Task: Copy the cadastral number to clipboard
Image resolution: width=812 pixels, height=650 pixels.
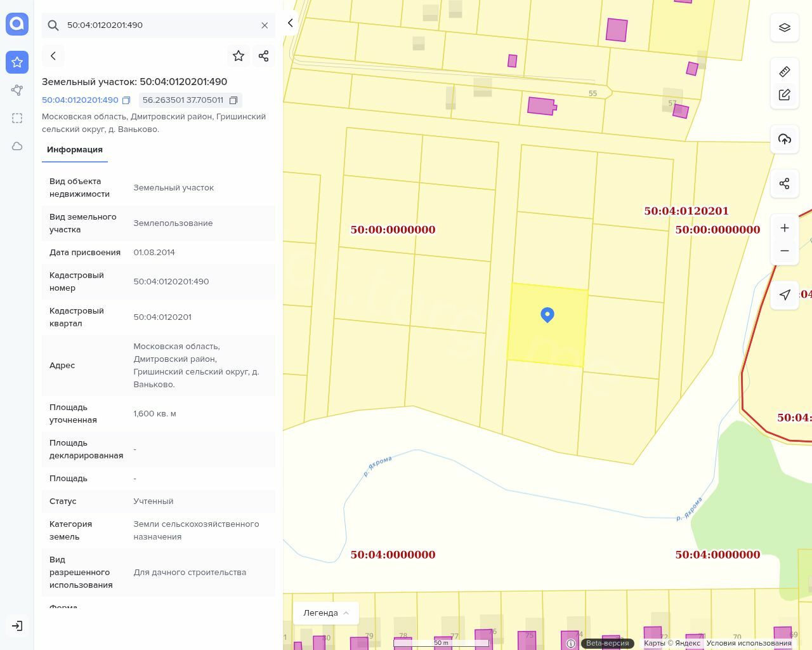Action: pyautogui.click(x=126, y=100)
